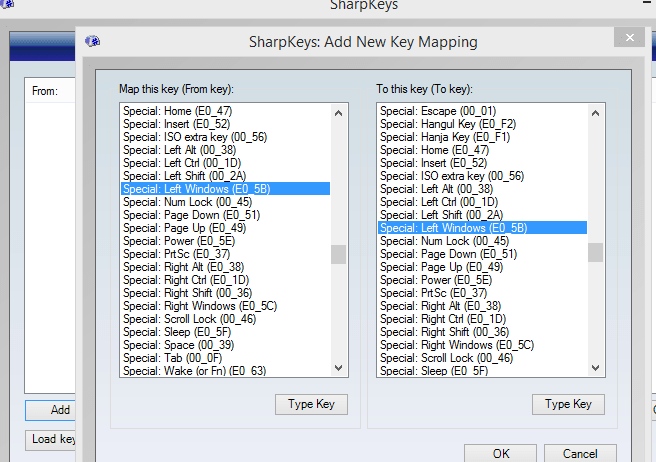Select Wake (or Fn) in From key list
The image size is (656, 462).
tap(225, 370)
